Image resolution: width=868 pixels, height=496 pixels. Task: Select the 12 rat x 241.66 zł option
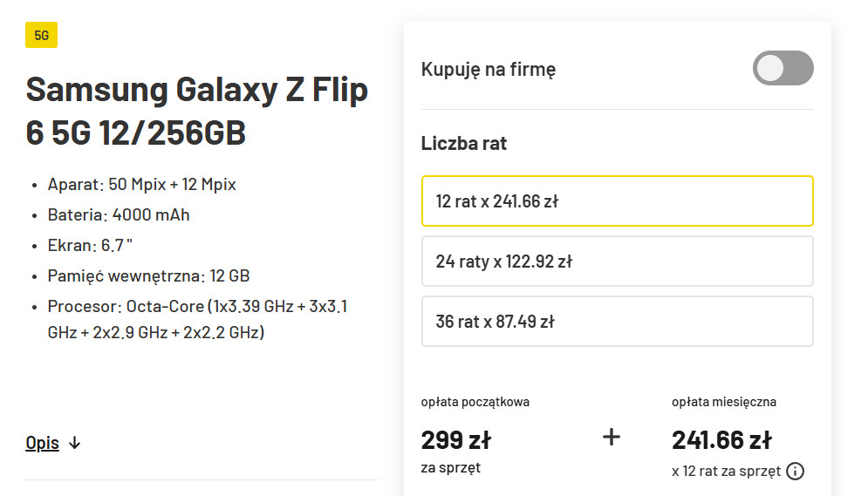tap(617, 201)
